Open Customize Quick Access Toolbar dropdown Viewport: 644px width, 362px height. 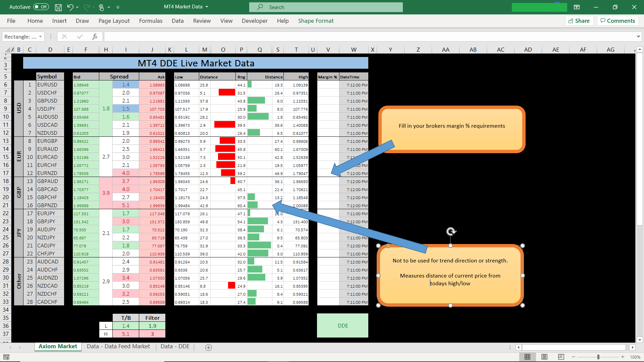click(118, 7)
